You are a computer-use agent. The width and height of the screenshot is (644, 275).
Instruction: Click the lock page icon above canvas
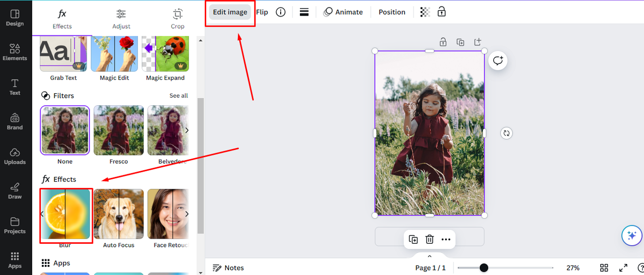click(x=443, y=42)
